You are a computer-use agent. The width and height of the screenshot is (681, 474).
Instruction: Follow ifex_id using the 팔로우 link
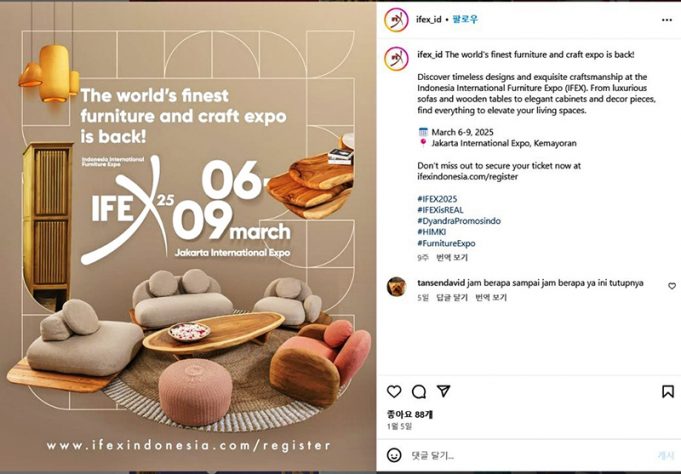pyautogui.click(x=467, y=18)
